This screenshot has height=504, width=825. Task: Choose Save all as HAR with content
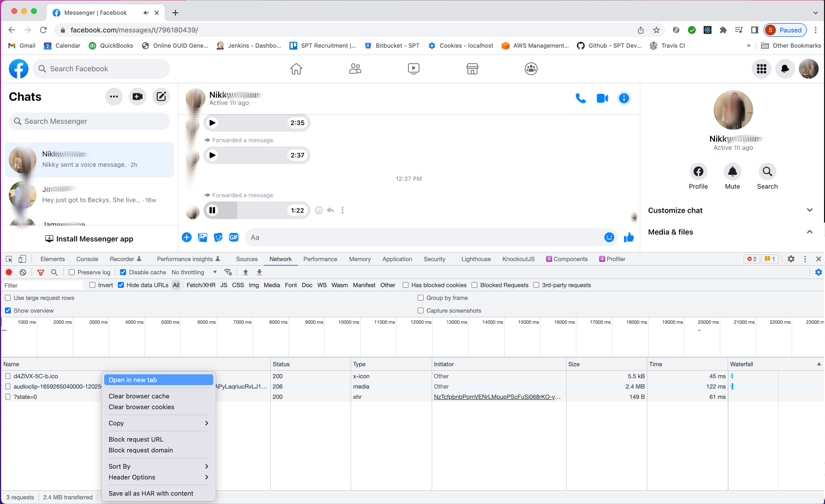[158, 493]
